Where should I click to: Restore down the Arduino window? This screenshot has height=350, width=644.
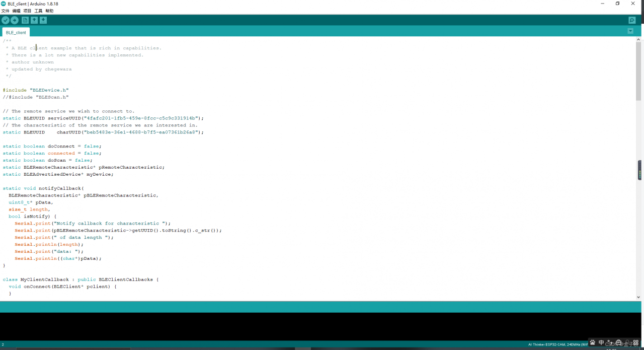618,4
